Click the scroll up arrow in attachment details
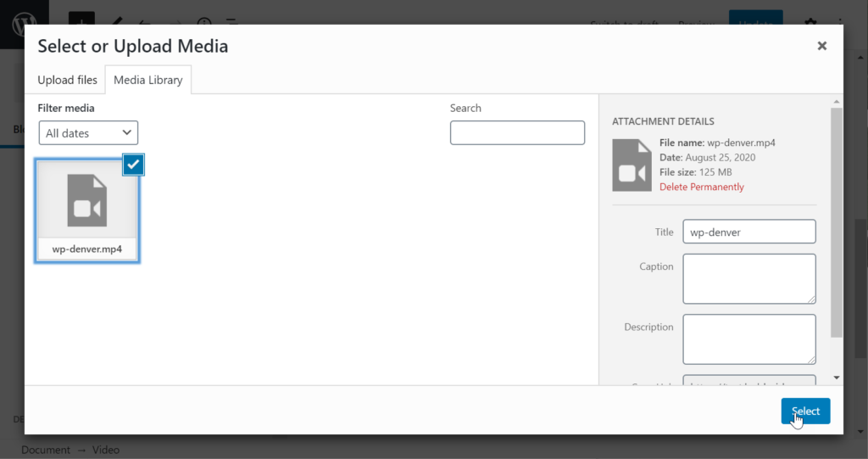The height and width of the screenshot is (459, 868). coord(837,100)
